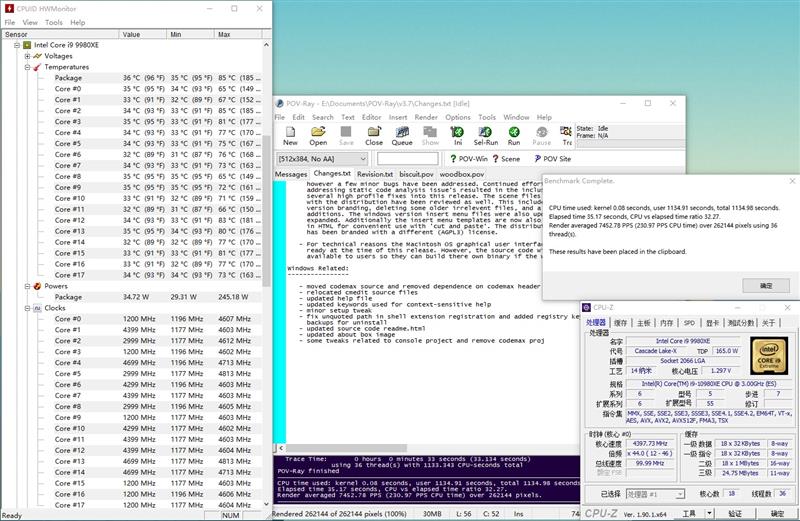Screen dimensions: 800x521
Task: Open the render Queue icon in POV-Ray
Action: (x=402, y=132)
